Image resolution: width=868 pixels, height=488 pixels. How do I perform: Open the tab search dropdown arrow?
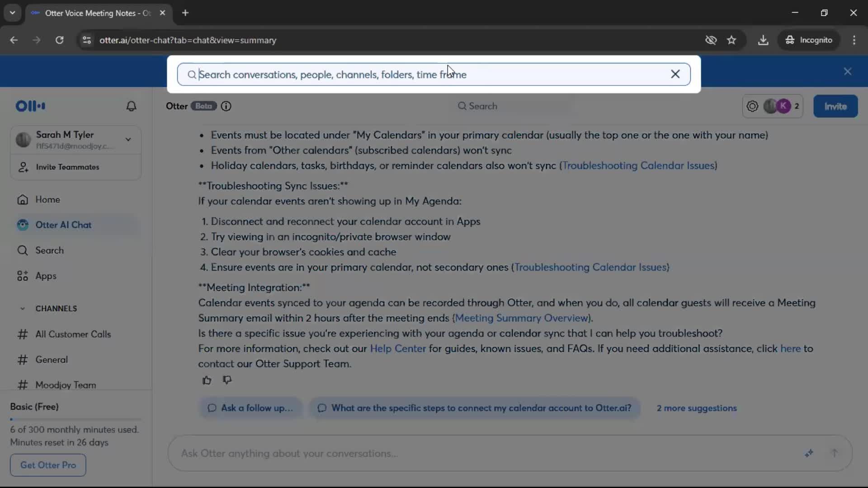[12, 13]
